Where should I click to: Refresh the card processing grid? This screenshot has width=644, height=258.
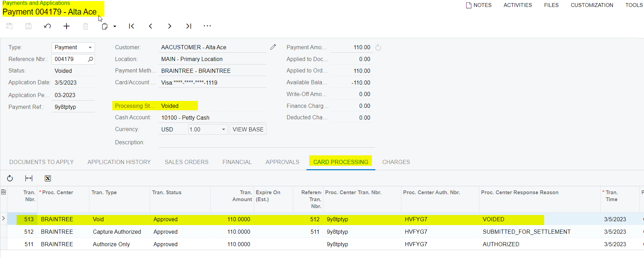pyautogui.click(x=10, y=178)
